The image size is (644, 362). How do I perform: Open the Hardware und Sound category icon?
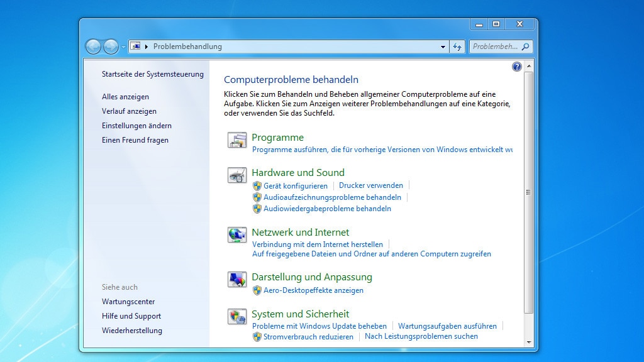click(237, 175)
